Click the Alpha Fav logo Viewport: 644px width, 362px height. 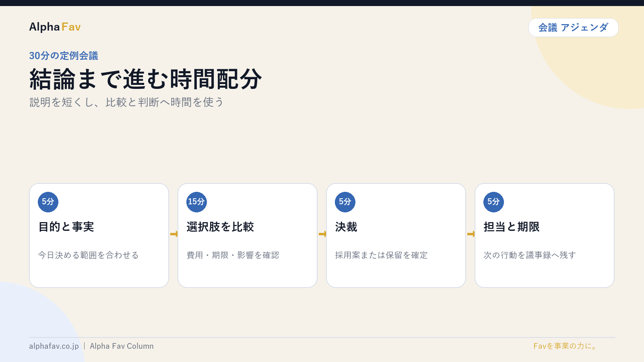(x=55, y=27)
